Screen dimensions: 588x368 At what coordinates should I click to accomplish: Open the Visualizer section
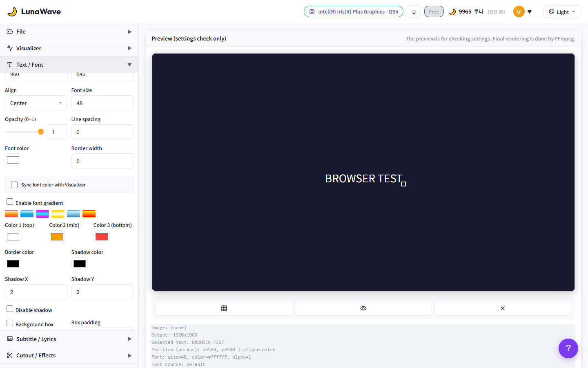tap(69, 48)
